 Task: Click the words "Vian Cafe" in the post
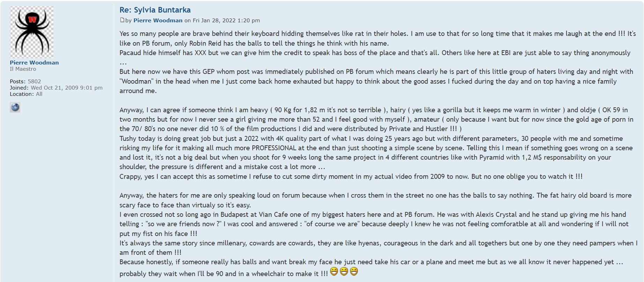coord(273,214)
